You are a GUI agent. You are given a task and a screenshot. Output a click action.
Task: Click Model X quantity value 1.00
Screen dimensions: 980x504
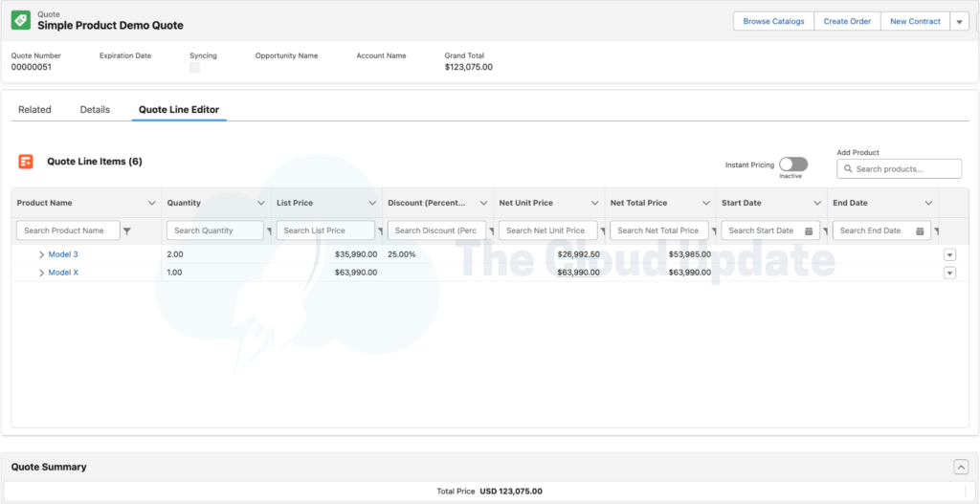pyautogui.click(x=175, y=273)
